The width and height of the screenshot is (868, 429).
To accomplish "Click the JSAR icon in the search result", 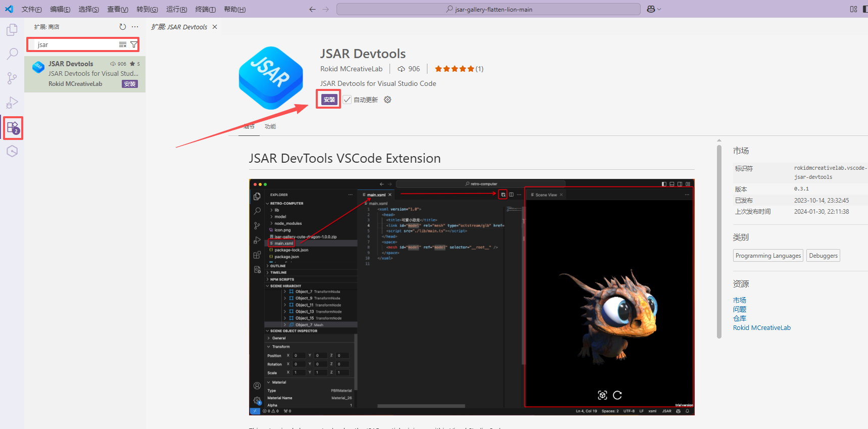I will (x=38, y=67).
